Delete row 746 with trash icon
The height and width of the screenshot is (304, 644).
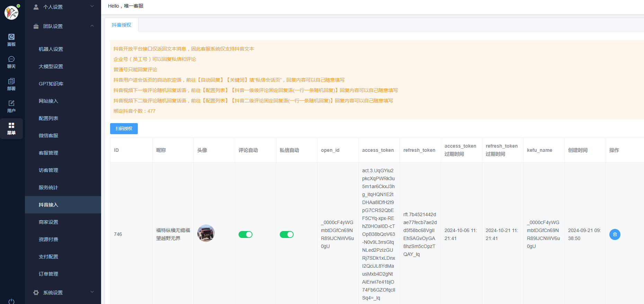(x=615, y=234)
